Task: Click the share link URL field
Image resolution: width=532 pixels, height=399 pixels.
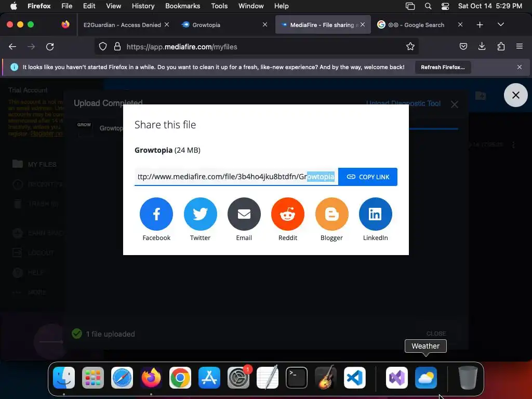Action: click(x=236, y=177)
